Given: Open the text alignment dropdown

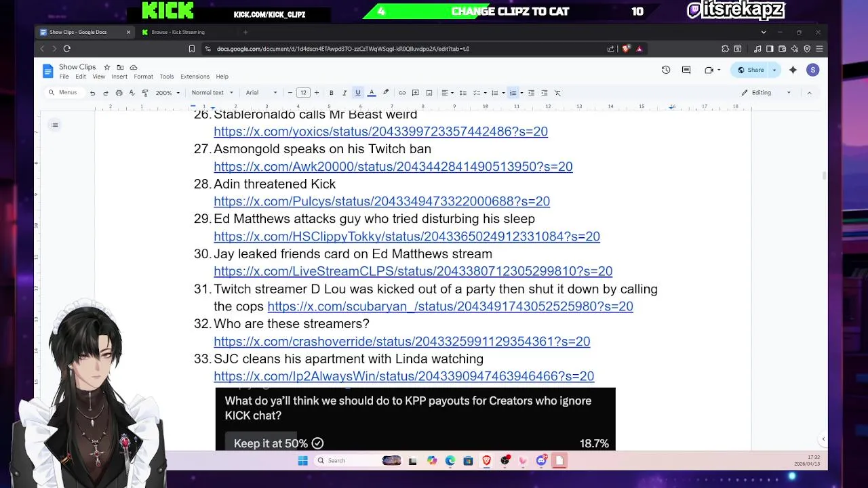Looking at the screenshot, I should (447, 93).
